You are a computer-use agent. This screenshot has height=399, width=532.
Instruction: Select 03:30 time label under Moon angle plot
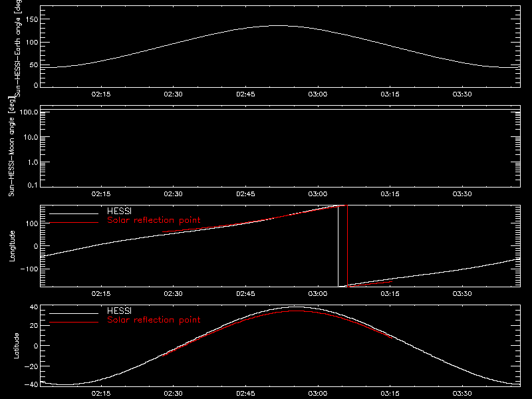coord(462,194)
